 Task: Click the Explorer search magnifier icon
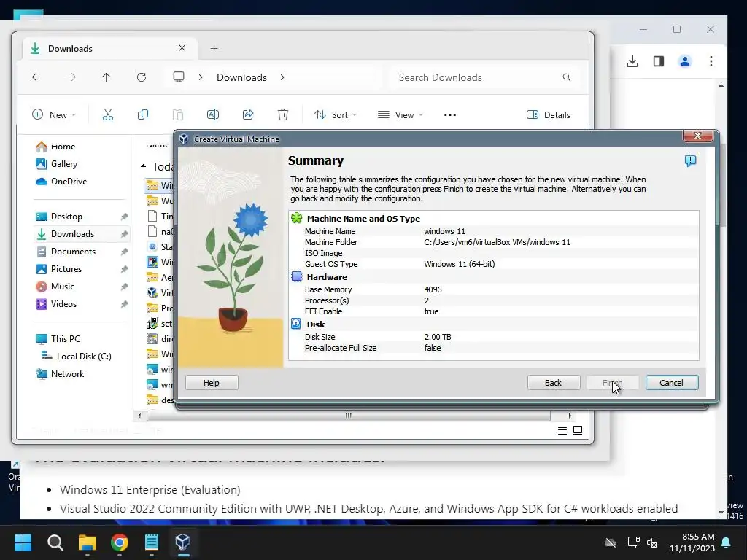tap(566, 77)
